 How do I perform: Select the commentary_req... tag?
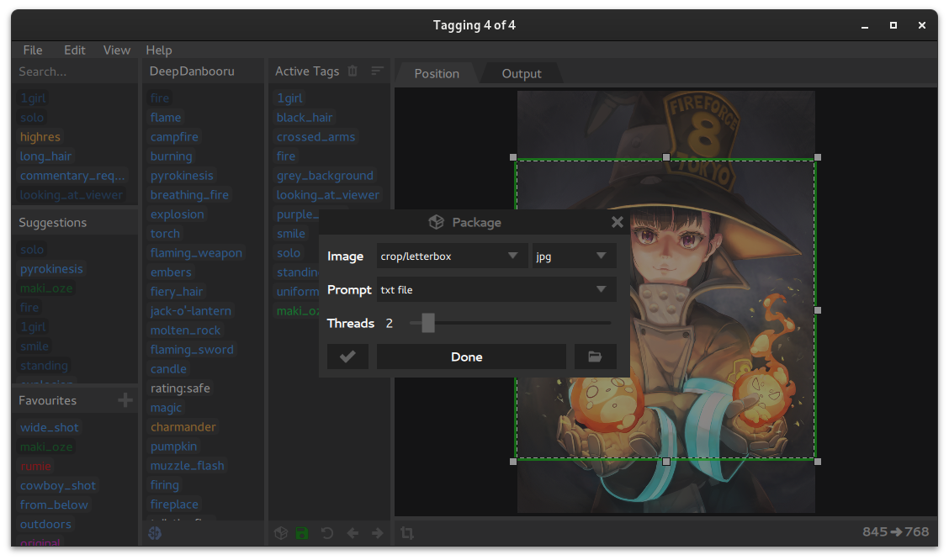point(72,176)
